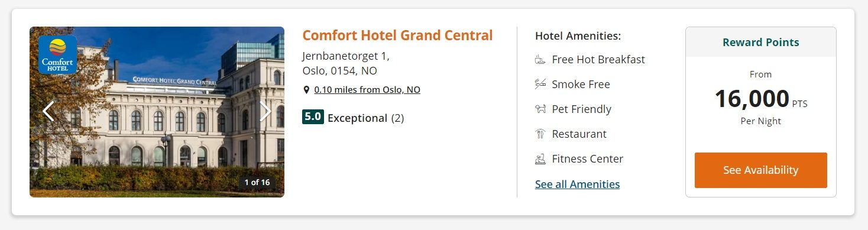Screen dimensions: 868x230
Task: Click the review count (2)
Action: click(398, 118)
